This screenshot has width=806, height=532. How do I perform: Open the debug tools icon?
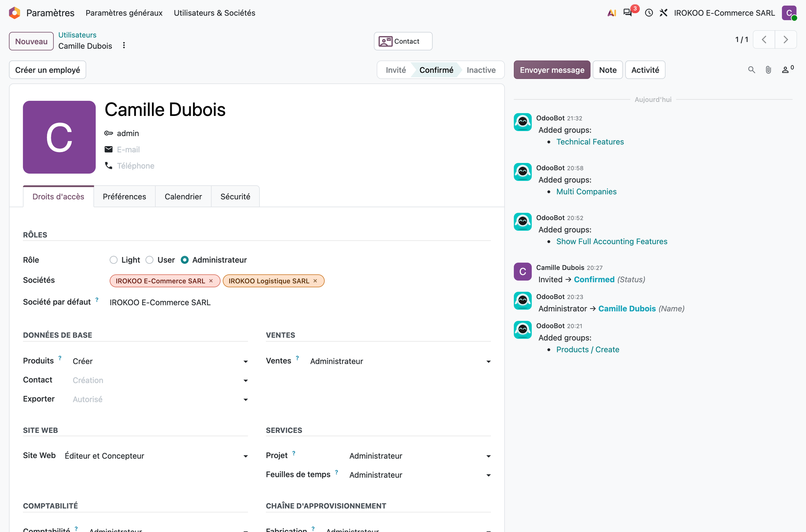664,13
